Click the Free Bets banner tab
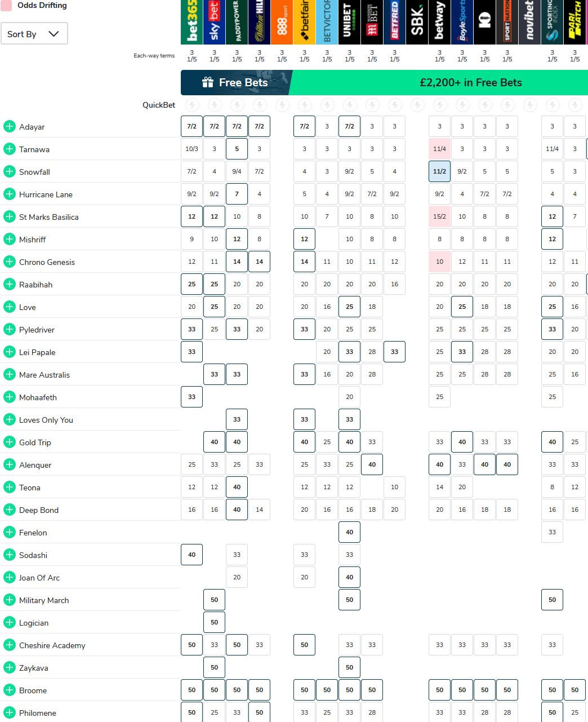 pyautogui.click(x=235, y=83)
